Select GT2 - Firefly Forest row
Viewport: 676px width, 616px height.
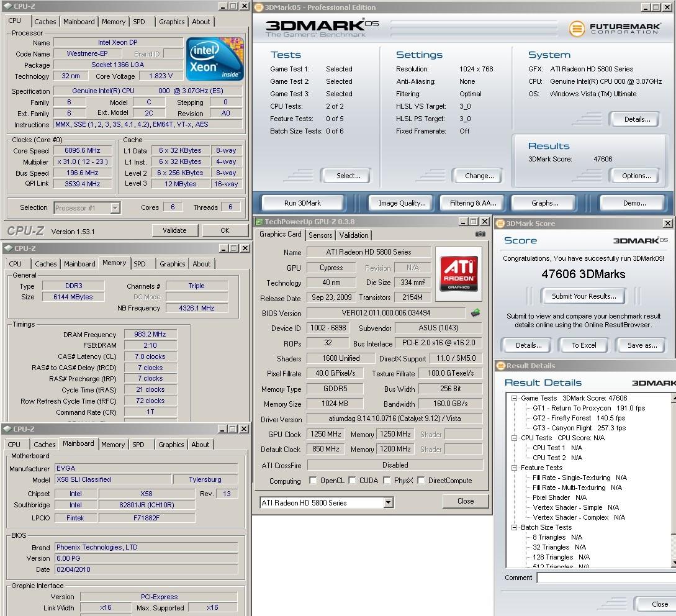pyautogui.click(x=579, y=419)
